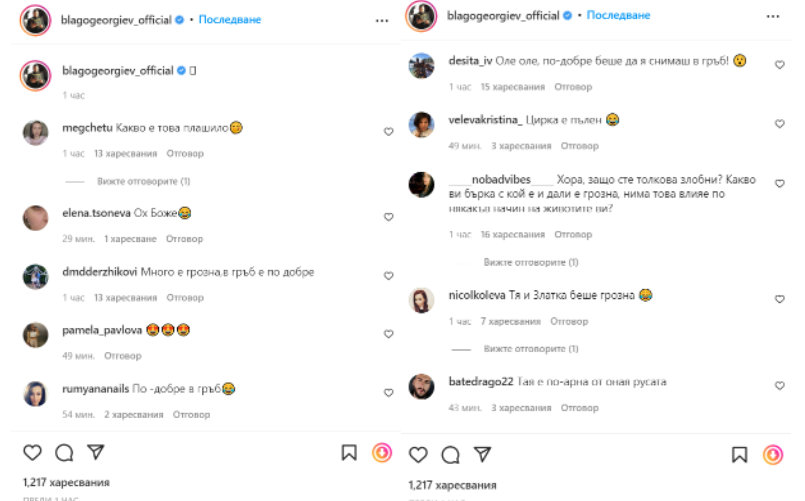Share the post in the left panel
The height and width of the screenshot is (501, 805).
click(x=96, y=453)
